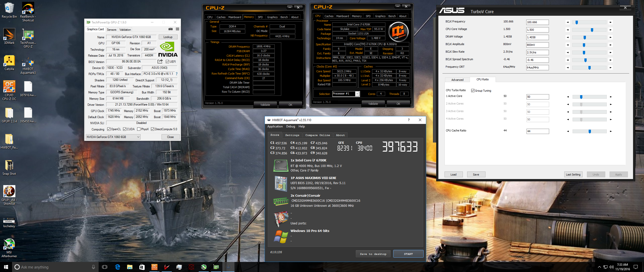Open the GPU selection dropdown in GPU-Z
644x272 pixels.
click(x=113, y=137)
